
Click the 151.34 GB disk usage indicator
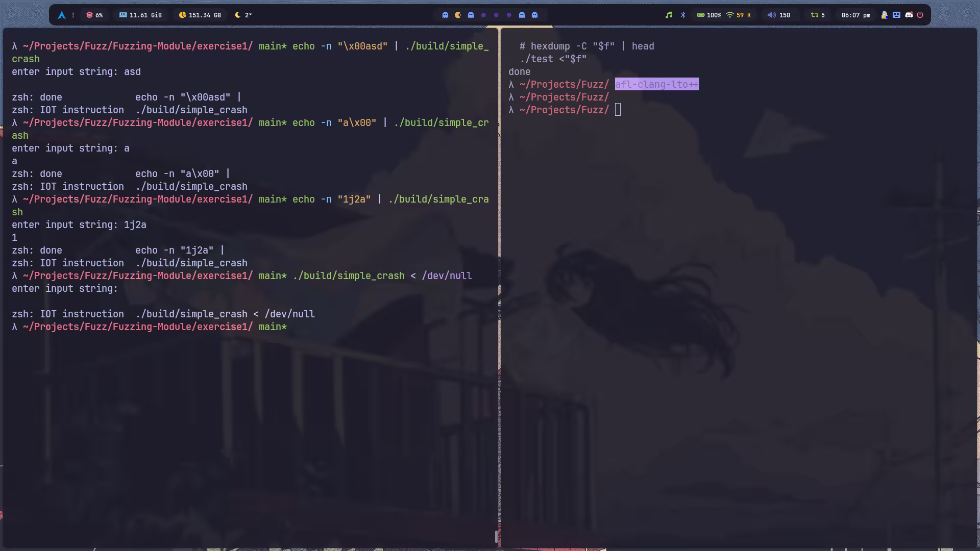point(200,15)
